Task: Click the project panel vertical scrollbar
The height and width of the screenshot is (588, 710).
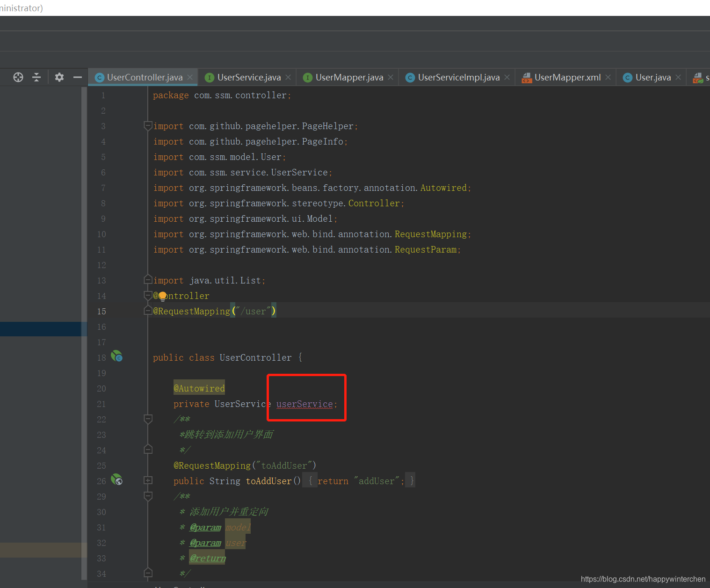Action: (84, 333)
